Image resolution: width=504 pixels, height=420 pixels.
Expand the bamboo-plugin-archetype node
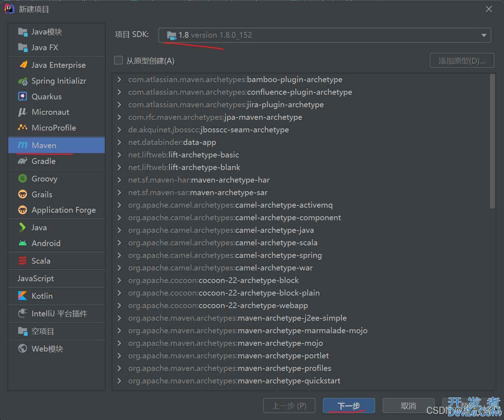click(119, 79)
